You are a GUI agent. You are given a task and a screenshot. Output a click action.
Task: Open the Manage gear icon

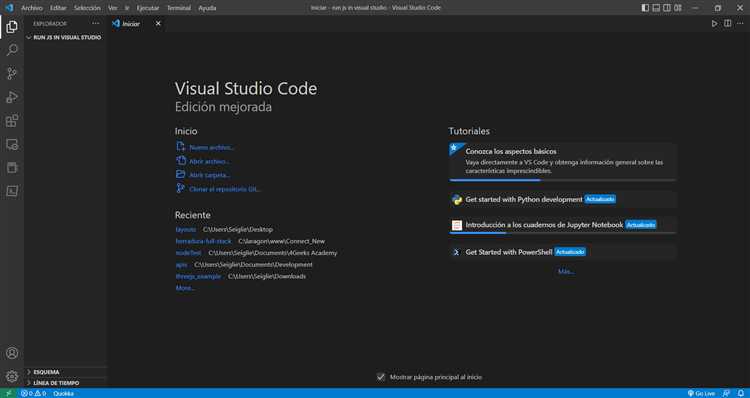tap(12, 376)
